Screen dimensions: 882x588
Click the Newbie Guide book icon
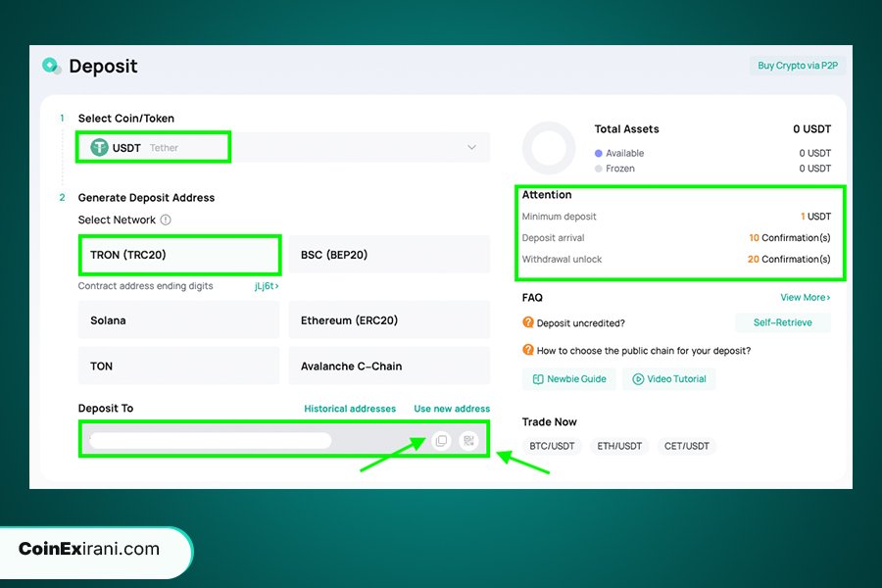(538, 379)
